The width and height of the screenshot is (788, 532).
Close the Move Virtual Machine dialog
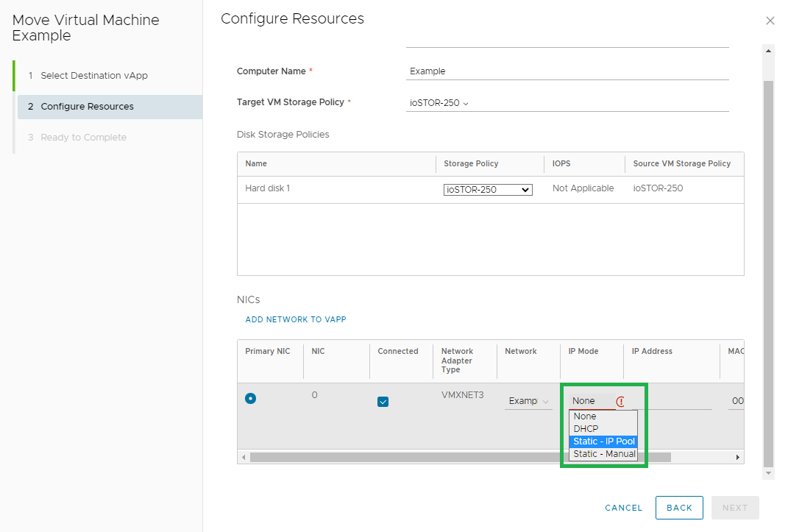coord(770,21)
